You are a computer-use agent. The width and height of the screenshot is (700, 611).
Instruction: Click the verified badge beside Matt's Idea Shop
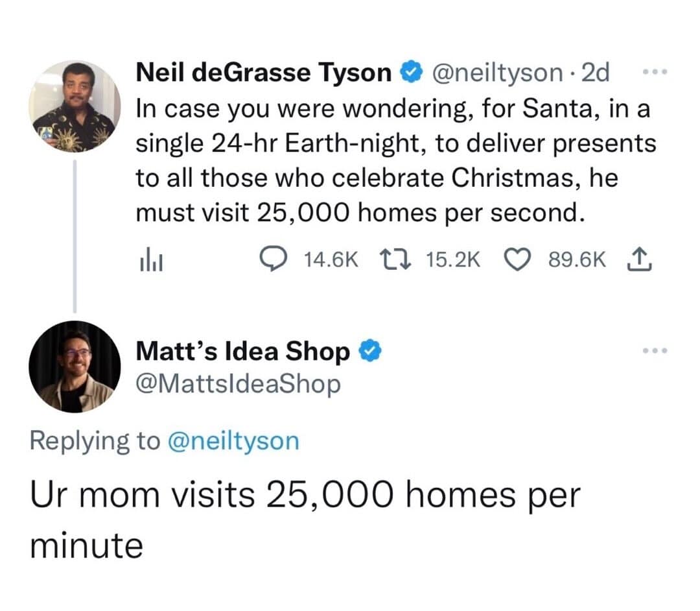tap(369, 351)
